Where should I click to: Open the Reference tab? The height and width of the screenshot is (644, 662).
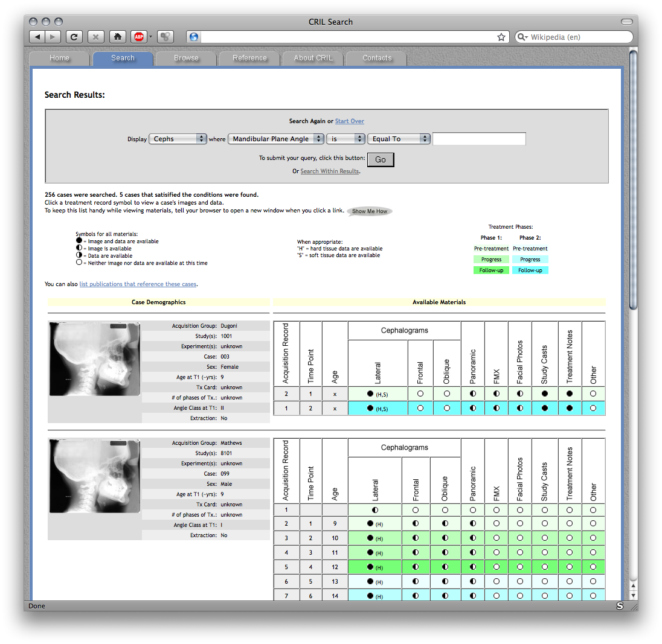[x=249, y=58]
